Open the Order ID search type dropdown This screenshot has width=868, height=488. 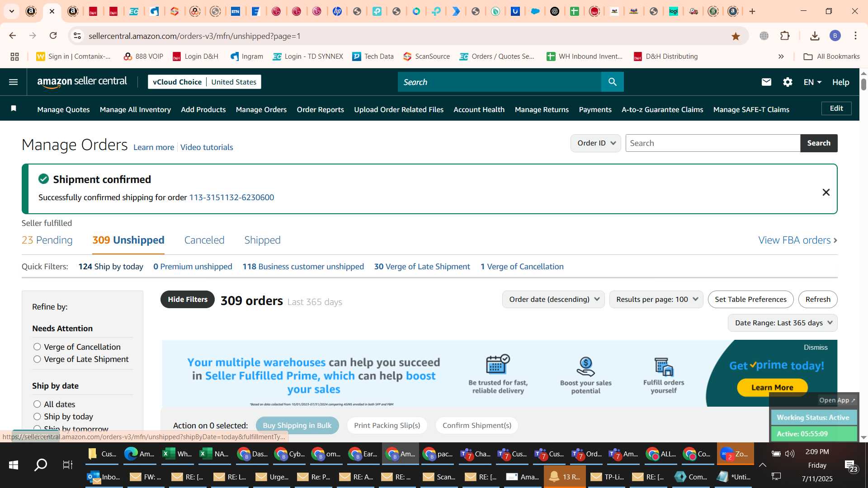pyautogui.click(x=596, y=143)
